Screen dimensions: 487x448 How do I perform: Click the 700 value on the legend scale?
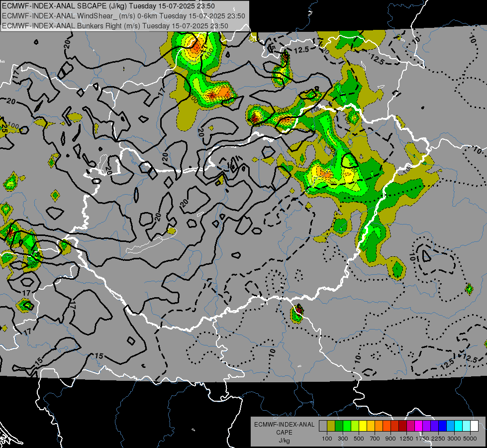click(x=375, y=439)
